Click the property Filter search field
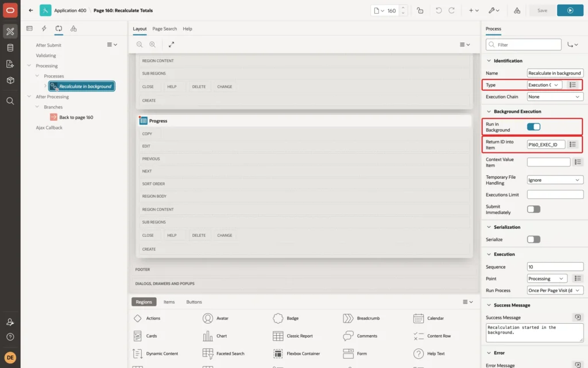The width and height of the screenshot is (588, 368). (x=524, y=45)
